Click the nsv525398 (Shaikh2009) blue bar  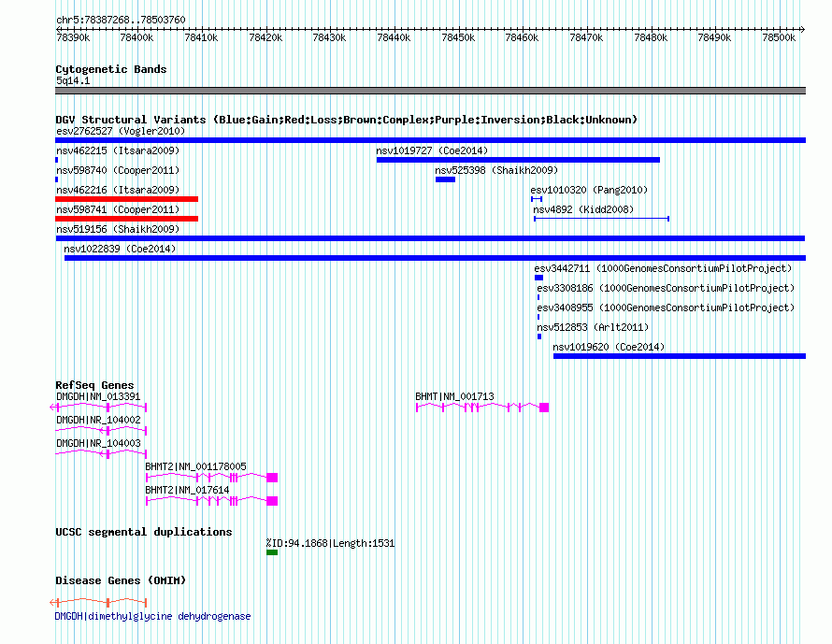click(445, 179)
